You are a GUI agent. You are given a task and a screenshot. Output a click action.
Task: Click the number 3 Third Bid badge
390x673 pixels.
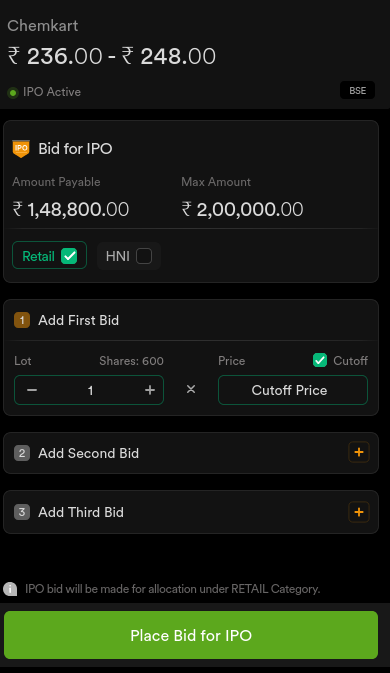point(22,512)
